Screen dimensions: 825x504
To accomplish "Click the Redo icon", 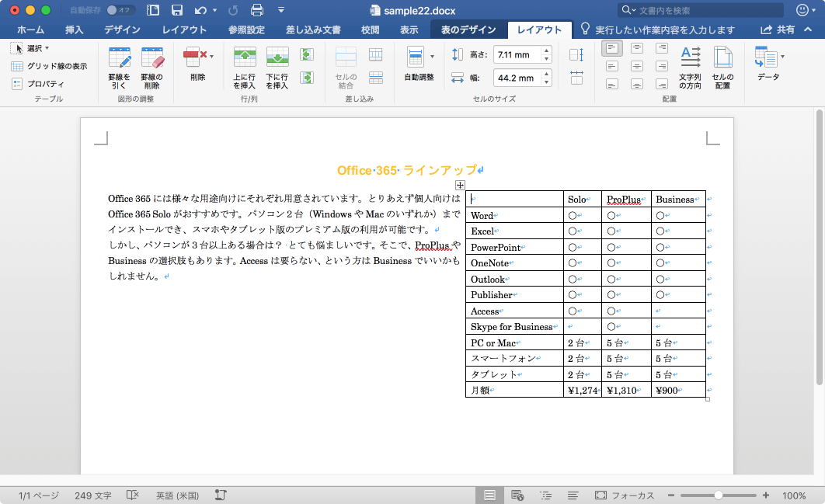I will (233, 10).
